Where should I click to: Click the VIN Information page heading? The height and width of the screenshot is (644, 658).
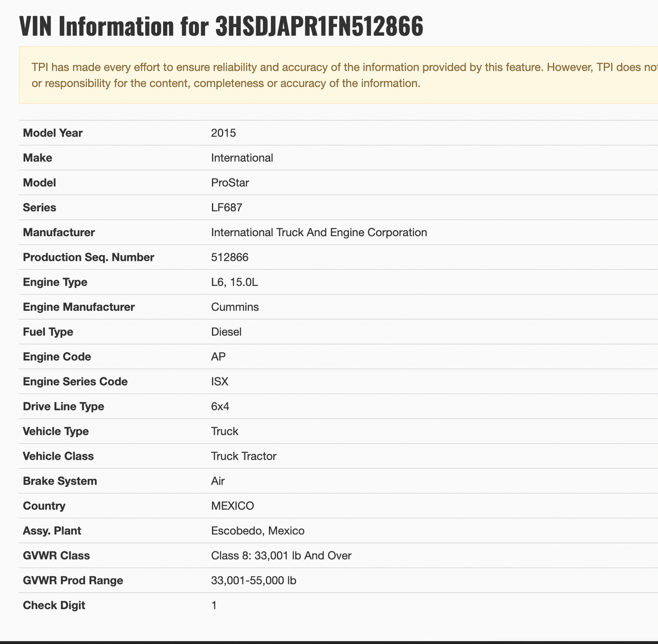coord(221,27)
